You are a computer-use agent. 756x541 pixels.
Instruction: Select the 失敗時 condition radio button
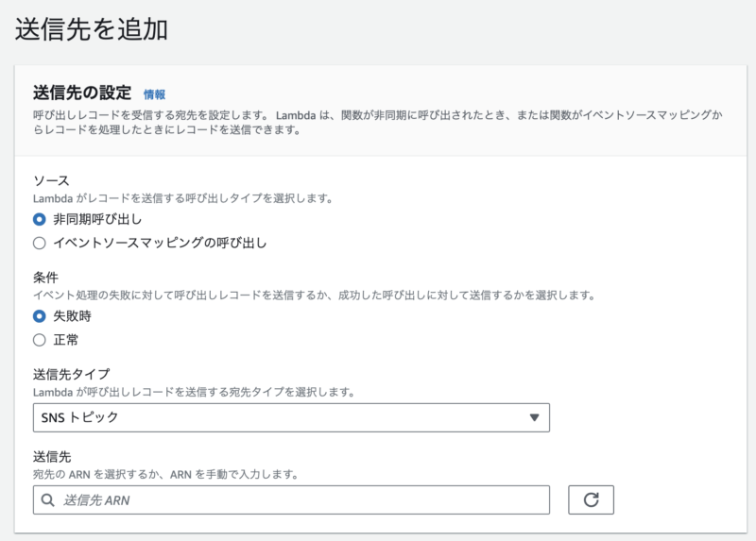pos(40,316)
